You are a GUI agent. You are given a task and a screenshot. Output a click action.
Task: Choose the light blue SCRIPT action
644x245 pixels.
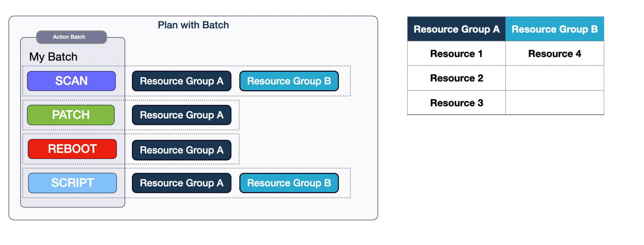pos(73,183)
